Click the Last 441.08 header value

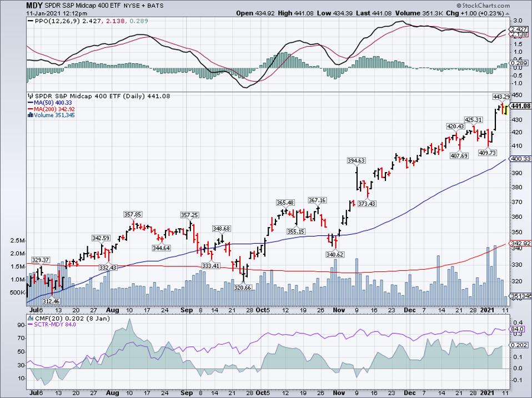pyautogui.click(x=374, y=13)
